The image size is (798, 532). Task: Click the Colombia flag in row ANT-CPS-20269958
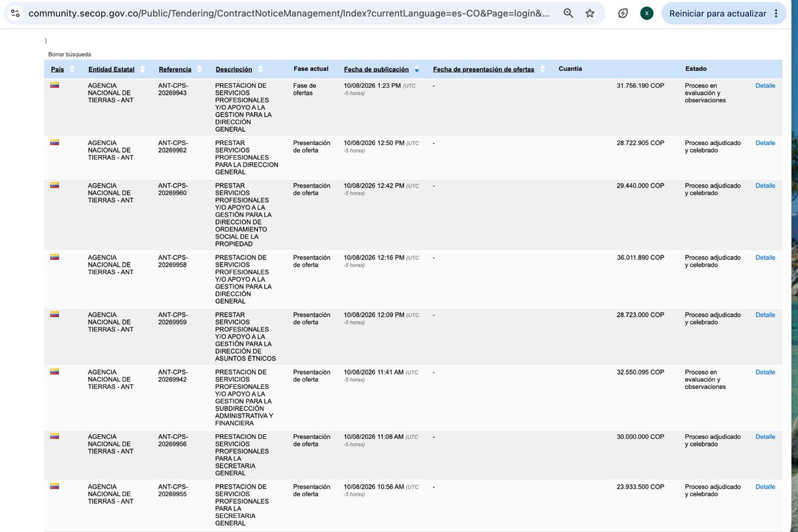(55, 257)
